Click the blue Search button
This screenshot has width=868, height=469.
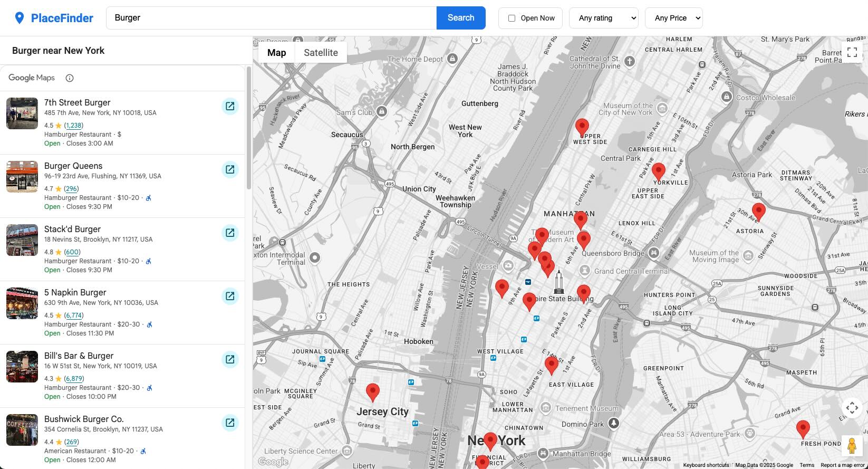click(460, 18)
